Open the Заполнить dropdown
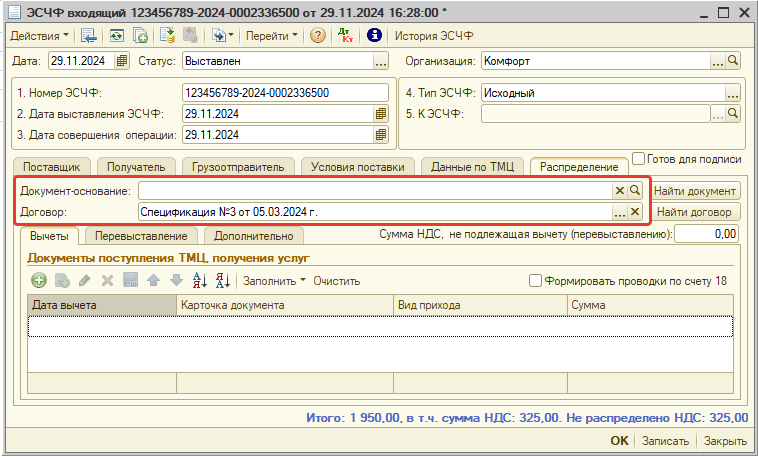Image resolution: width=758 pixels, height=460 pixels. 274,281
